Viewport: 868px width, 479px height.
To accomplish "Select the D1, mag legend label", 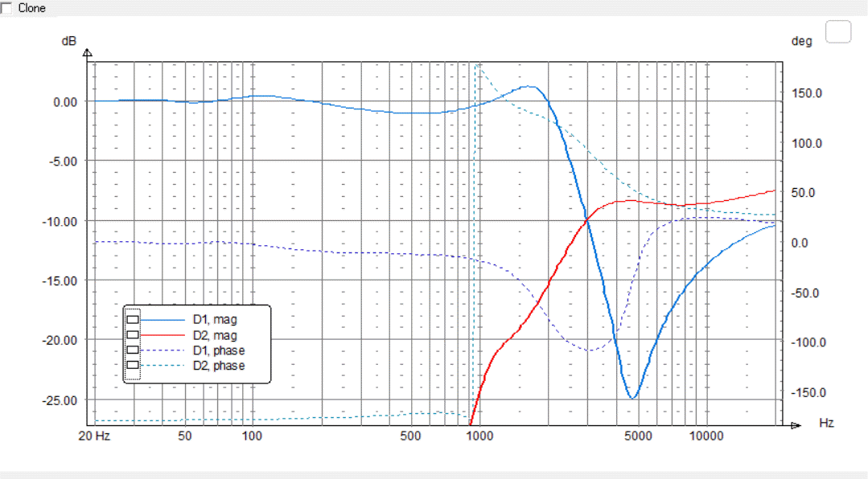I will coord(215,320).
